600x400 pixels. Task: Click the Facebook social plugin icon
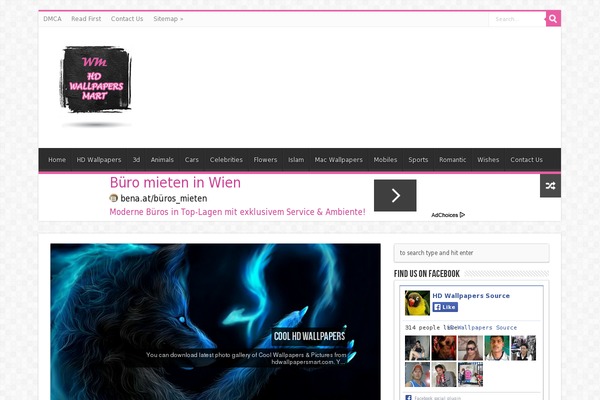(408, 398)
